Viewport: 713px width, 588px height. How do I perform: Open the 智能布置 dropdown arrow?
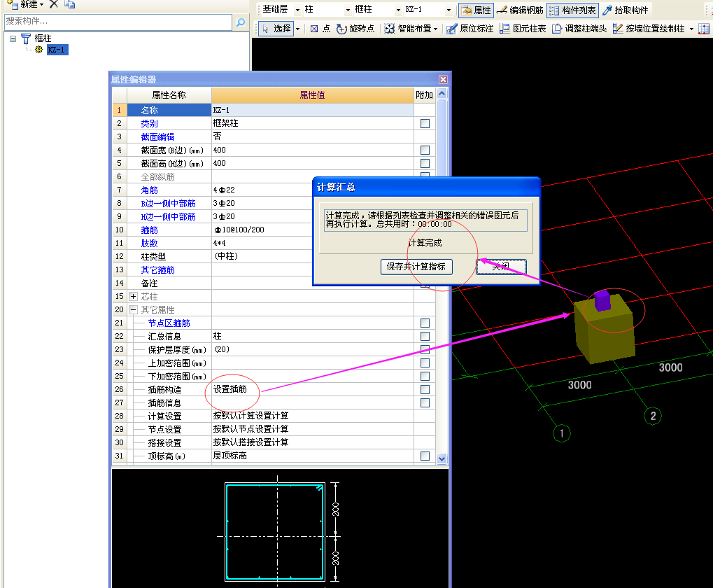pos(436,29)
